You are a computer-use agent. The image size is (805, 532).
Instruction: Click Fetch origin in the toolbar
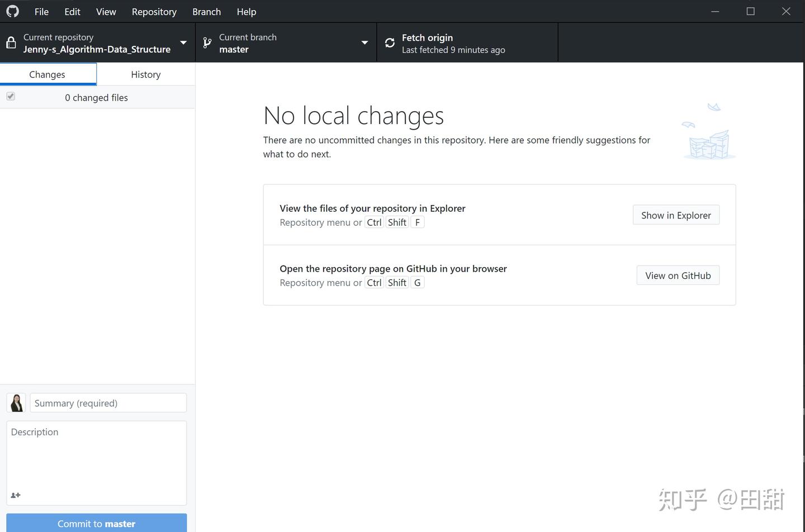(x=442, y=42)
